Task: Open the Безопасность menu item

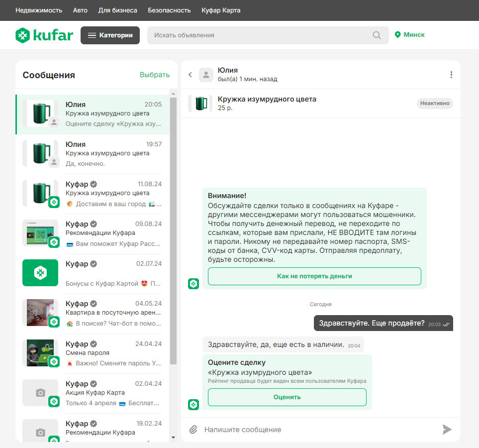Action: coord(169,10)
